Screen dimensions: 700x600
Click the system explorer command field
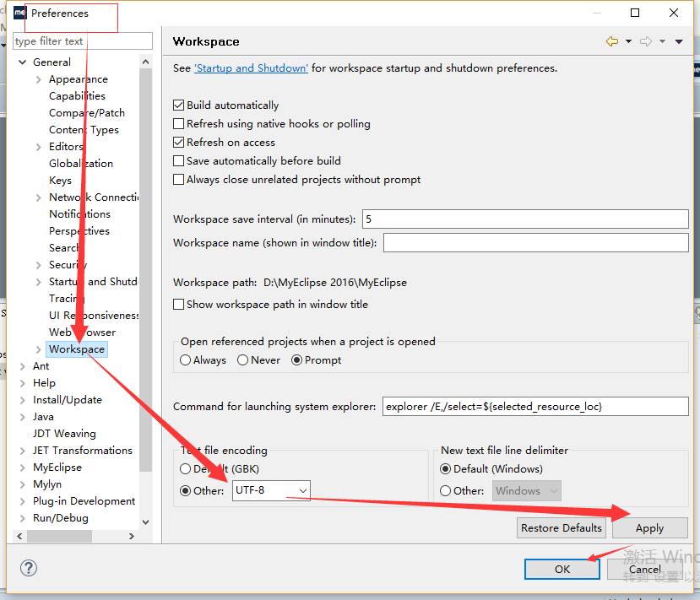535,407
